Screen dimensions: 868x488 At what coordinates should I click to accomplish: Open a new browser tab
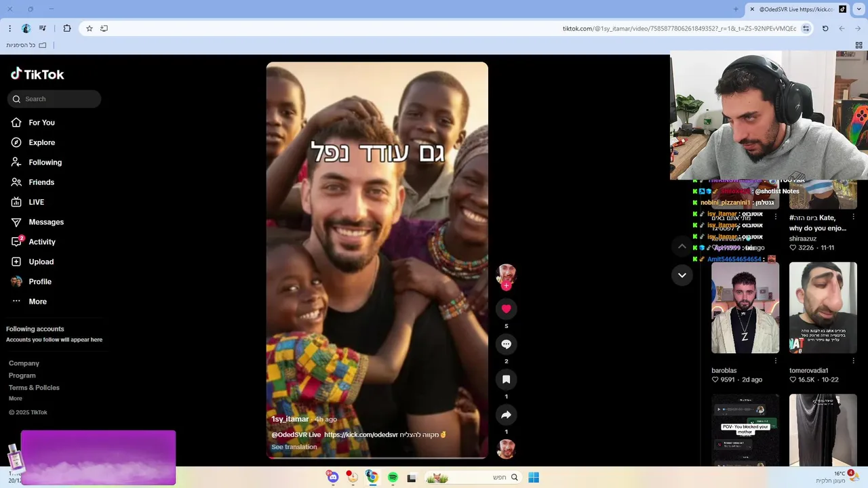tap(736, 9)
